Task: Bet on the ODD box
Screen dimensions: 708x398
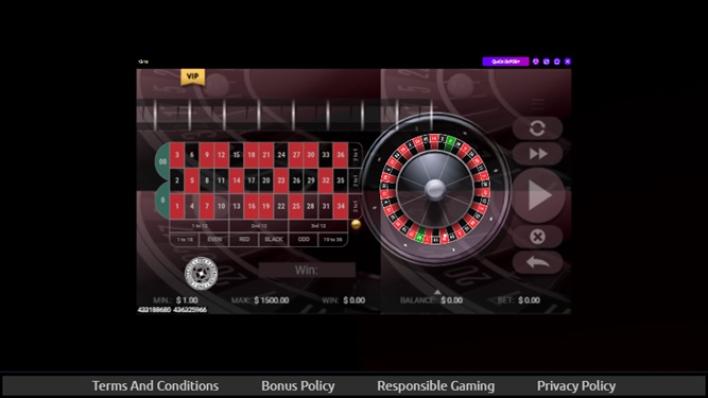Action: (x=303, y=239)
